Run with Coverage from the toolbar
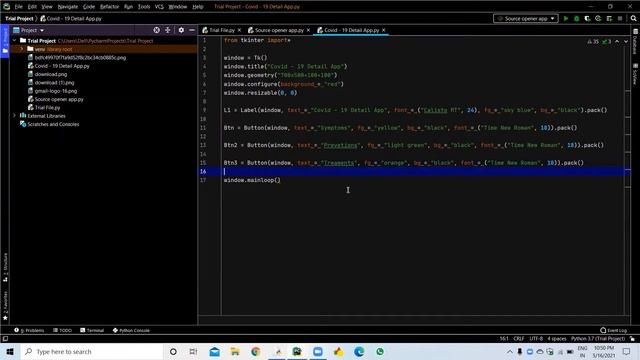 coord(587,18)
